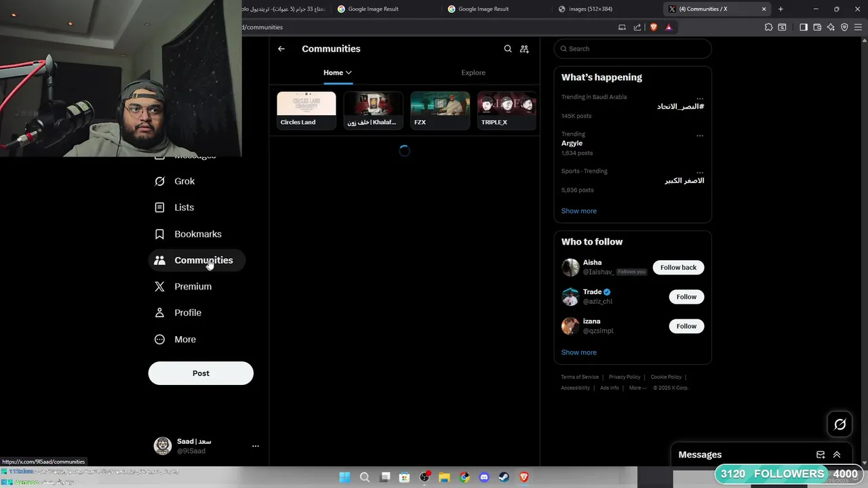Open the Brave VPN shield icon
Image resolution: width=868 pixels, height=488 pixels.
pos(844,27)
